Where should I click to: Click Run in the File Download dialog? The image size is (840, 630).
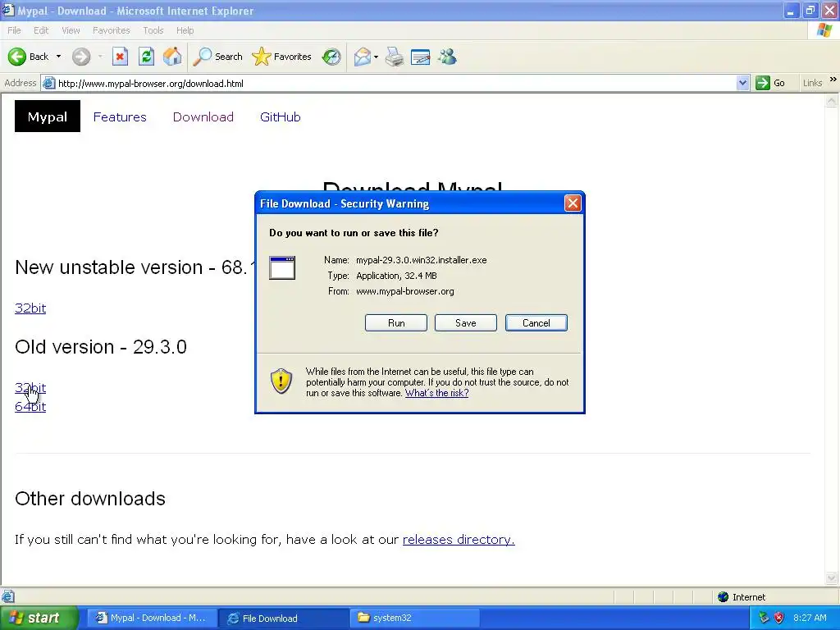point(396,323)
